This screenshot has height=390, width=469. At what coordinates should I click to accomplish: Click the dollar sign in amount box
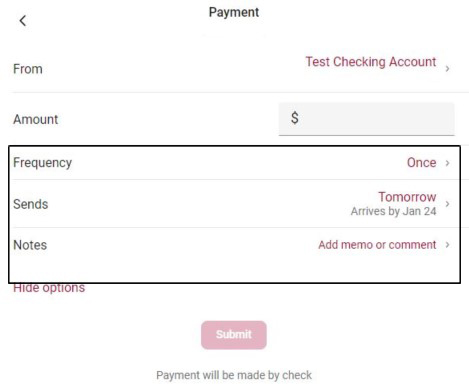point(295,118)
